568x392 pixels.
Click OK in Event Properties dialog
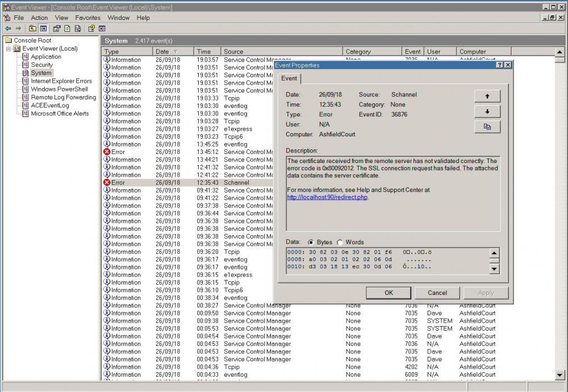(389, 293)
